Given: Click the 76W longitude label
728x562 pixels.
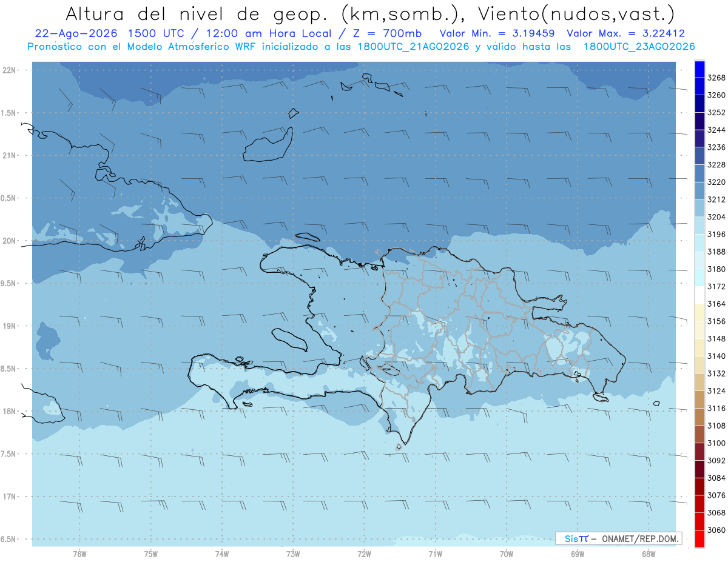Looking at the screenshot, I should (79, 554).
